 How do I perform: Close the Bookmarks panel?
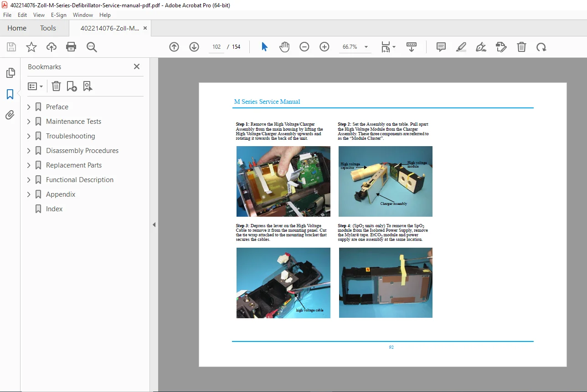(137, 66)
